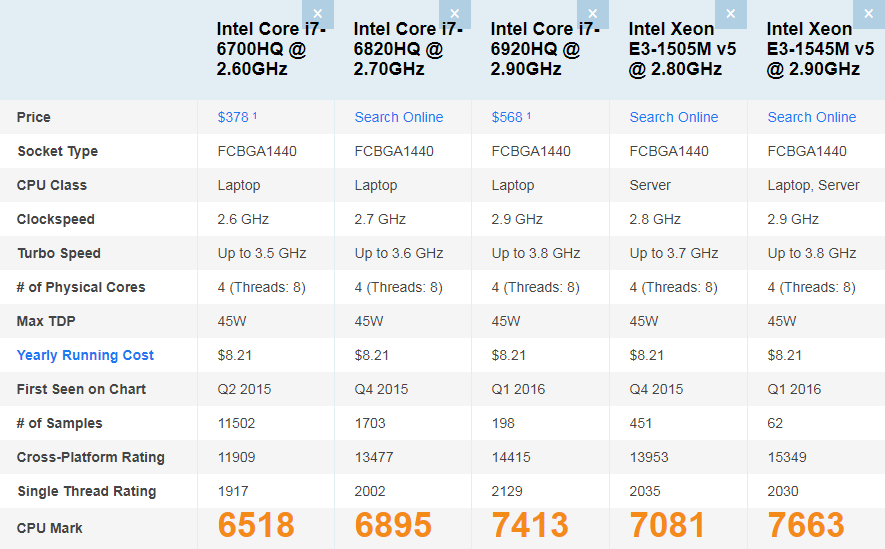Click Search Online for i7-6820HQ
Image resolution: width=885 pixels, height=549 pixels.
398,117
